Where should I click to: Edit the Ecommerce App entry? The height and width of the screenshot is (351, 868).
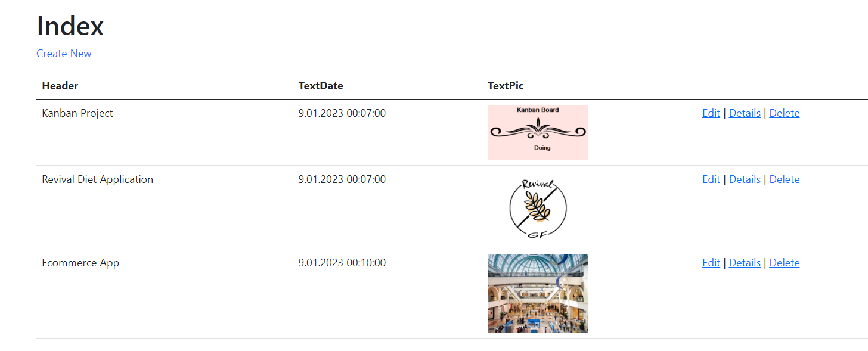click(711, 263)
